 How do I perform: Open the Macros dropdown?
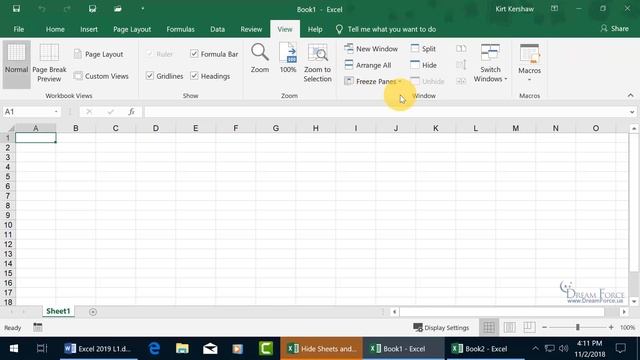(x=529, y=64)
